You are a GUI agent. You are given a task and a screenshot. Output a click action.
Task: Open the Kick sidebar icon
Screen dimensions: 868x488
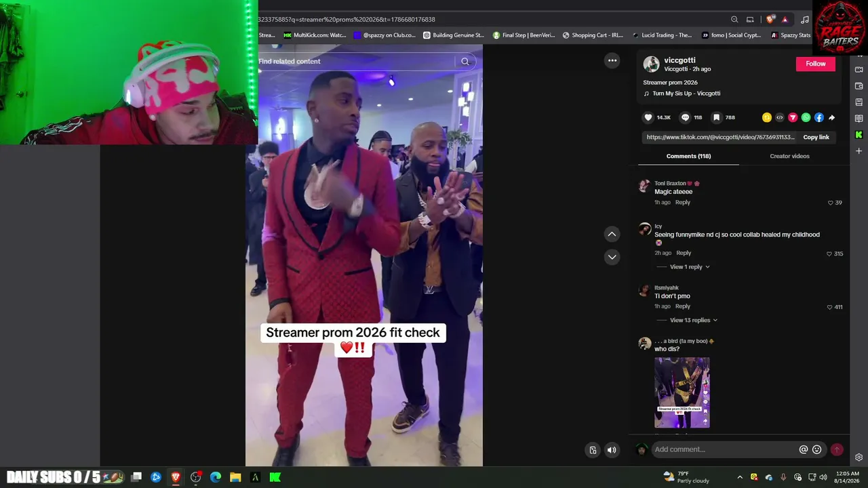pos(859,135)
